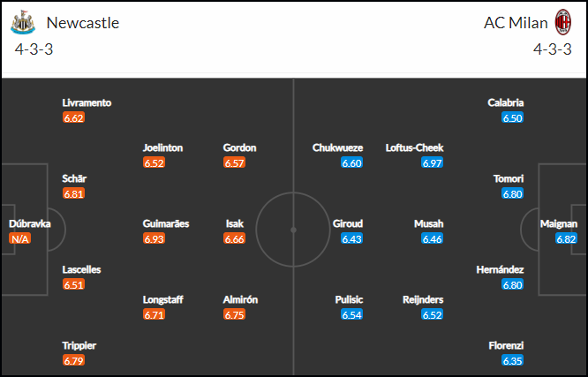Click on Pulisic's player name

point(349,299)
